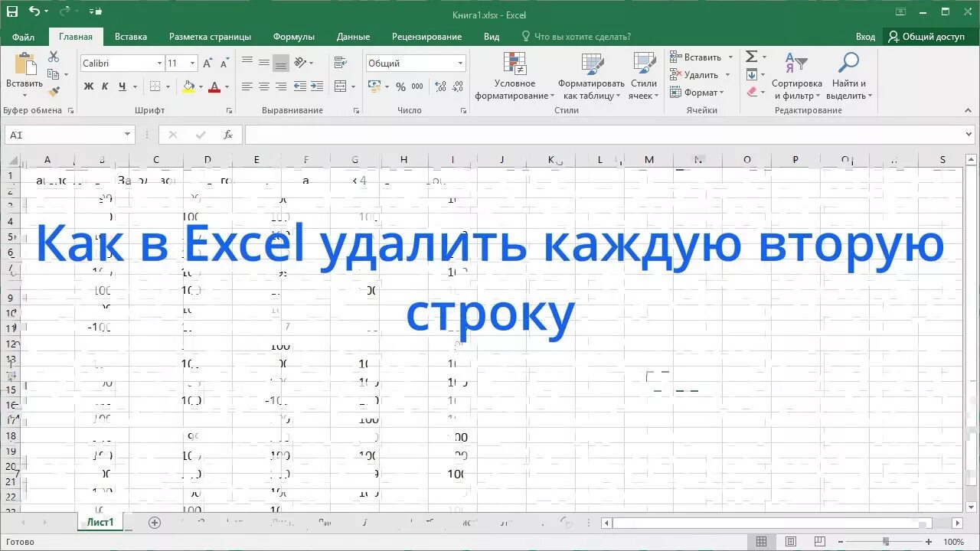Align text to the middle of cell
The height and width of the screenshot is (551, 980).
[263, 63]
